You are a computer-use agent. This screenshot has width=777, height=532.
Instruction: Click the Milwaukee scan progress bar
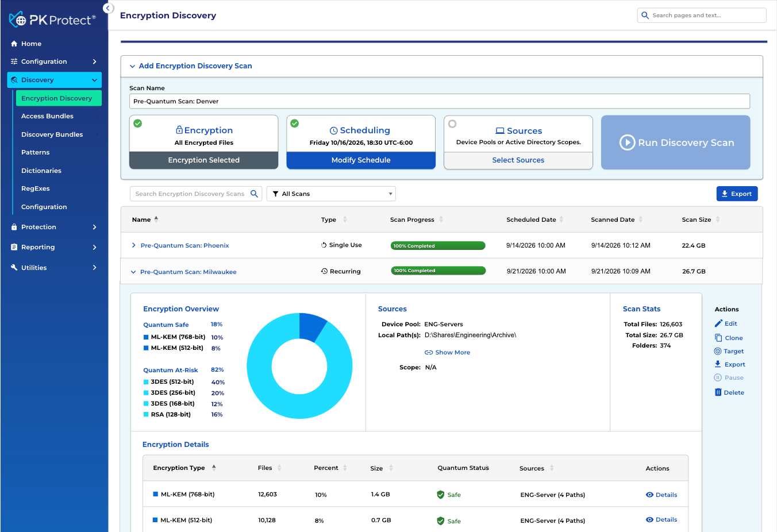[438, 271]
